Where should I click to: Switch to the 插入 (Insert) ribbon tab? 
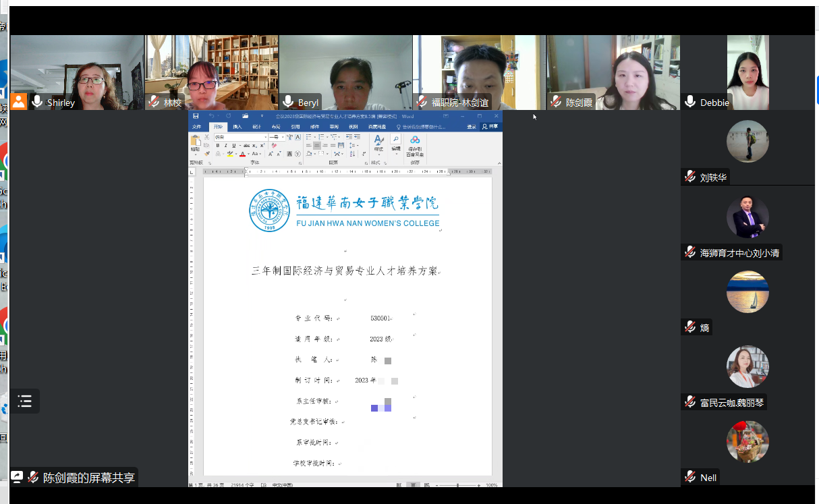[237, 126]
